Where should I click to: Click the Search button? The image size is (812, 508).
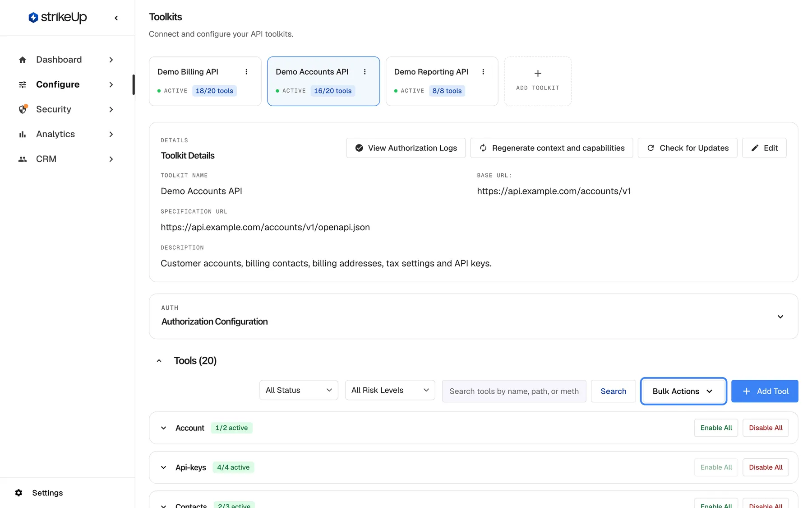click(x=613, y=391)
